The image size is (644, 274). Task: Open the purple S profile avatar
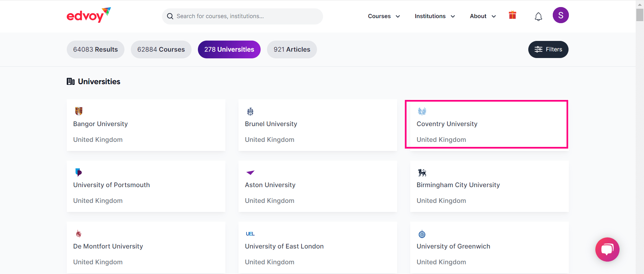[x=560, y=15]
